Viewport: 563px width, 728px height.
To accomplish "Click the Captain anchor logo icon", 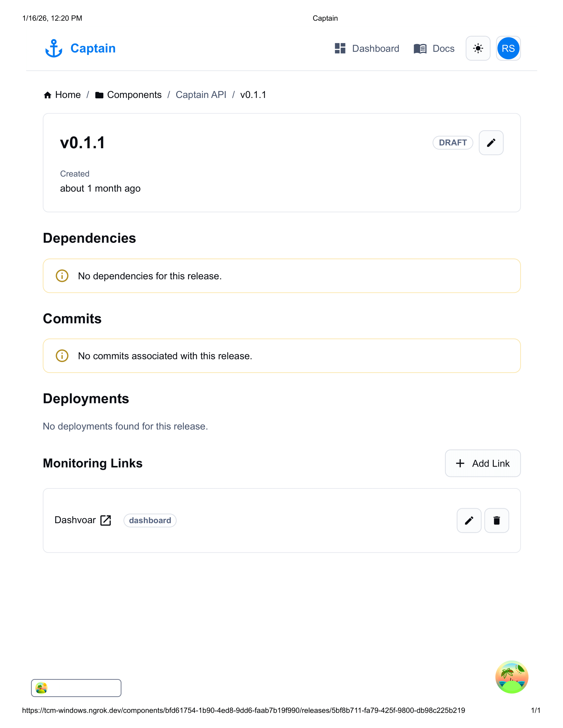I will point(53,48).
